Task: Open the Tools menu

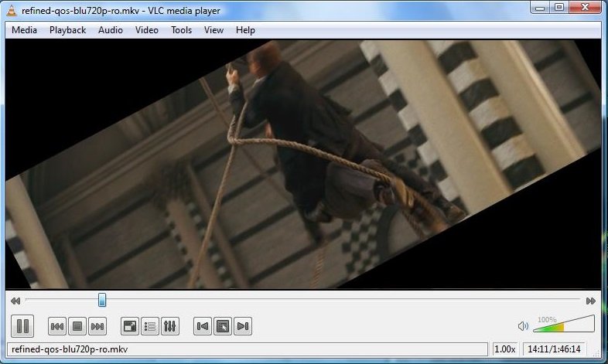Action: pyautogui.click(x=182, y=30)
